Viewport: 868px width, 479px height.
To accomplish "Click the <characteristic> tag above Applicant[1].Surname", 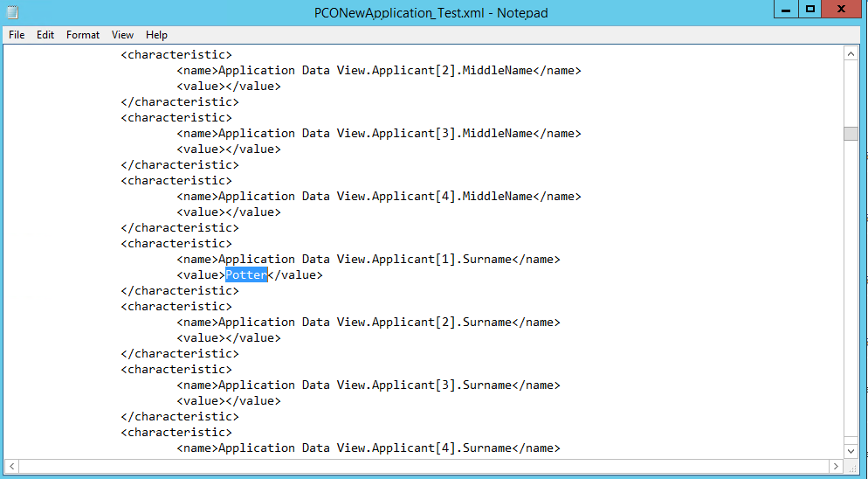I will [176, 244].
